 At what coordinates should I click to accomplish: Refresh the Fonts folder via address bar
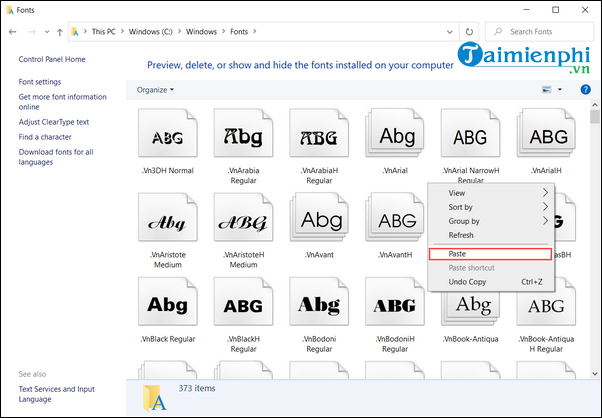coord(469,32)
